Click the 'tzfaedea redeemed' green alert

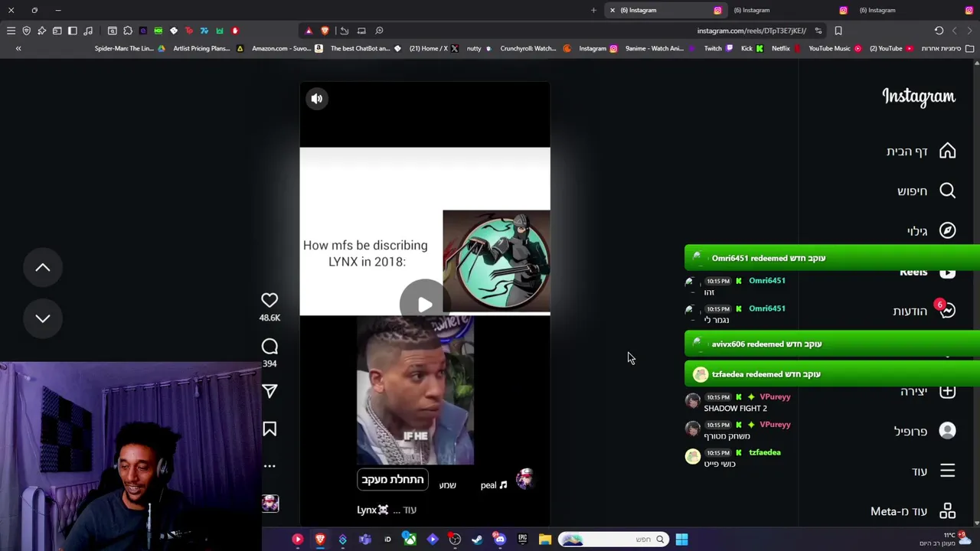click(x=832, y=374)
